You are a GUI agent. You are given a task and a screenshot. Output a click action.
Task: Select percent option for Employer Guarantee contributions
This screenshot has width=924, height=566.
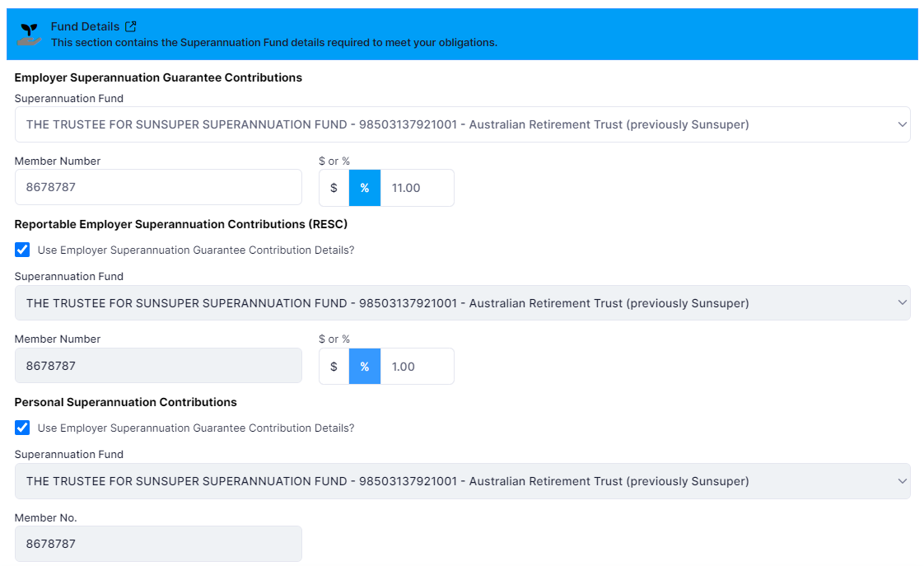(365, 188)
